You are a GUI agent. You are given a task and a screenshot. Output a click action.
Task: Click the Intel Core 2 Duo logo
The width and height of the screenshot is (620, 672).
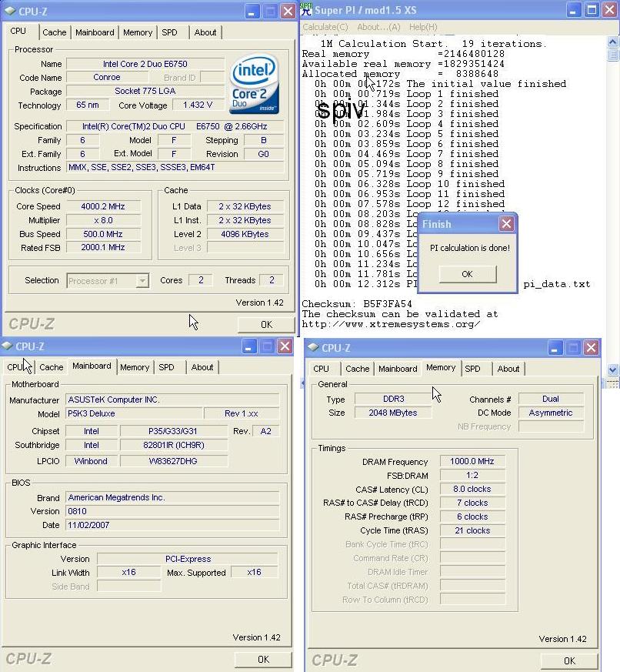pos(255,85)
